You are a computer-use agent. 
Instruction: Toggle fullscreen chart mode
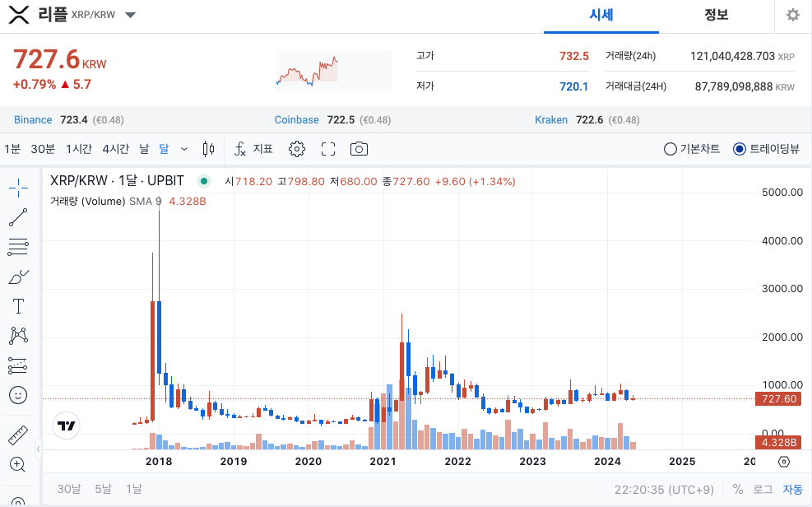point(328,149)
